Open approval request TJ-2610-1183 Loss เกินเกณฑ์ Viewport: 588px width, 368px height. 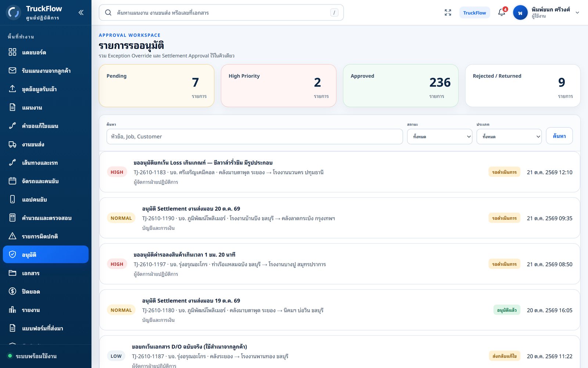coord(340,172)
